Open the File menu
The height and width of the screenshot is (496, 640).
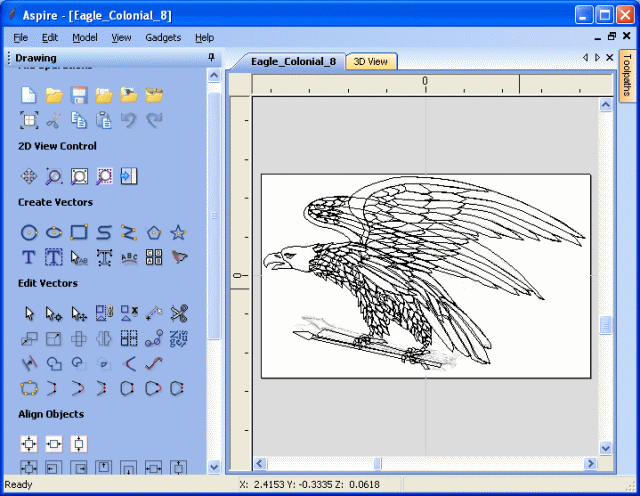click(20, 38)
